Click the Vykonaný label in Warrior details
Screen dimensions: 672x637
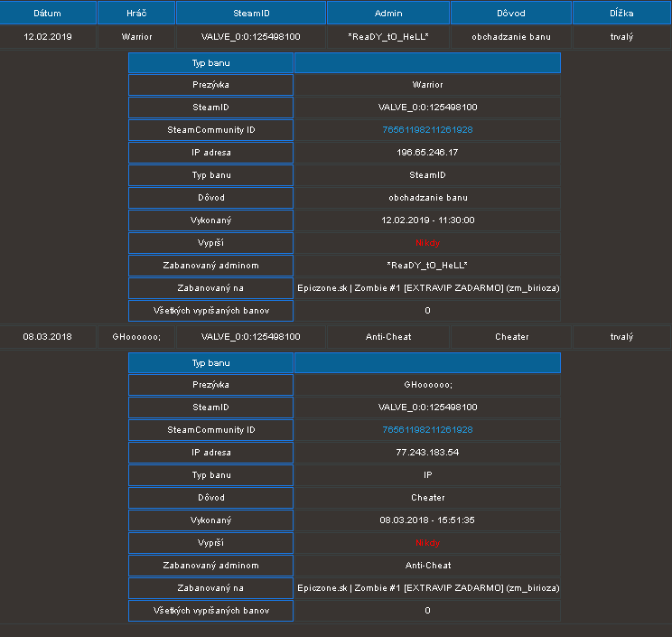210,220
